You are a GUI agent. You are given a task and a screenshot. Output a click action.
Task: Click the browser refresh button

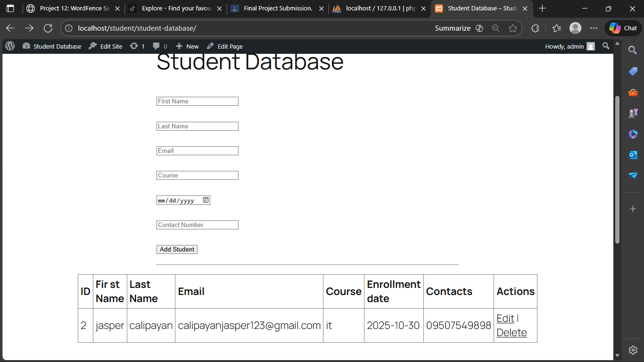[x=48, y=28]
